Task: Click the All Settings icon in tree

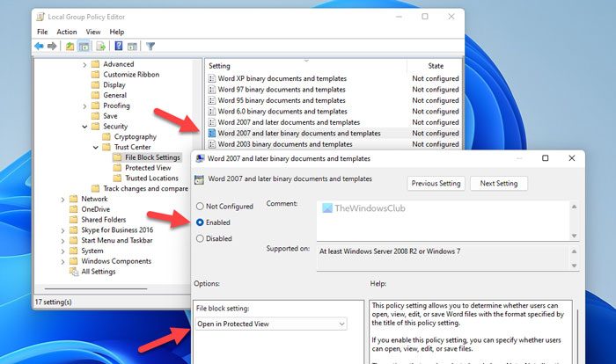Action: click(x=74, y=272)
